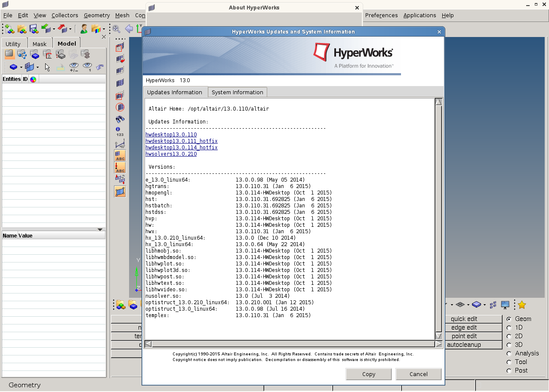This screenshot has width=549, height=392.
Task: Open the mesh surface selector dropdown arrow
Action: point(37,68)
